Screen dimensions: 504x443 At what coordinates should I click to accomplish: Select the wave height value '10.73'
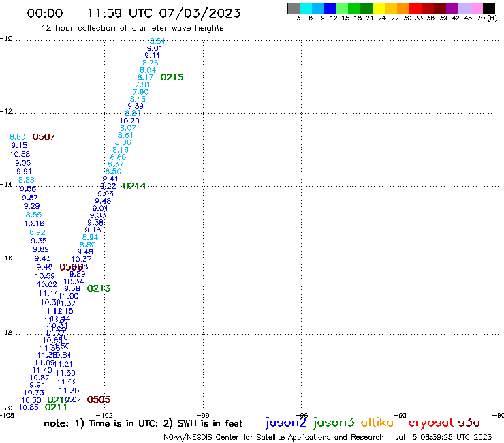click(x=34, y=393)
